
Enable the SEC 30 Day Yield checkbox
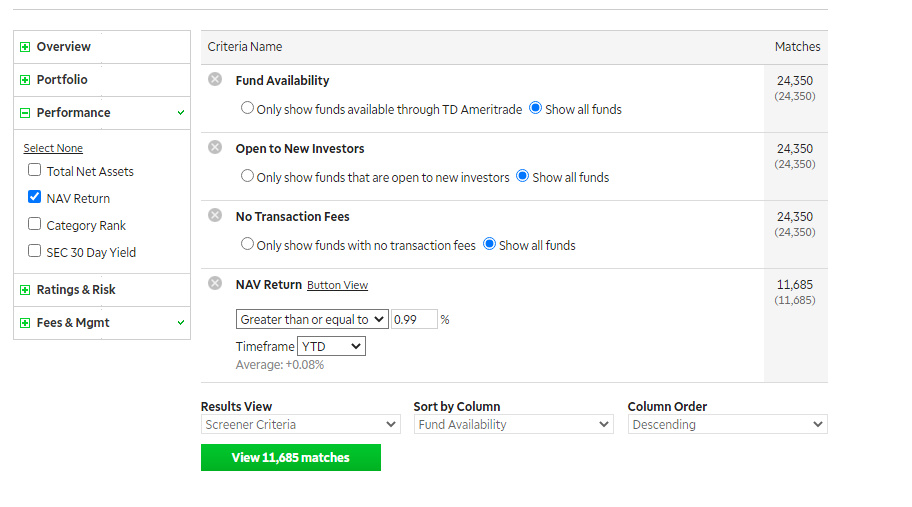[35, 251]
